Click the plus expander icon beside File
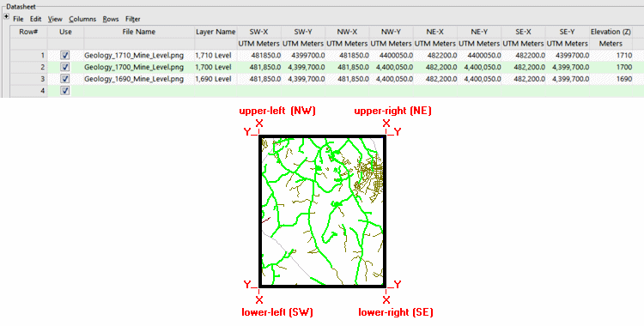 point(7,17)
